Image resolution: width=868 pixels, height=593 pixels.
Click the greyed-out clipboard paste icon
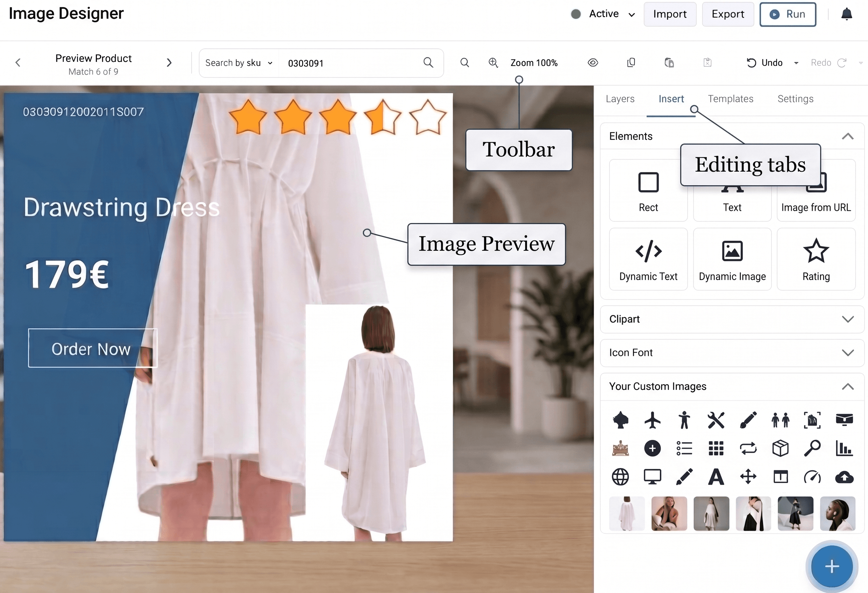pyautogui.click(x=707, y=63)
